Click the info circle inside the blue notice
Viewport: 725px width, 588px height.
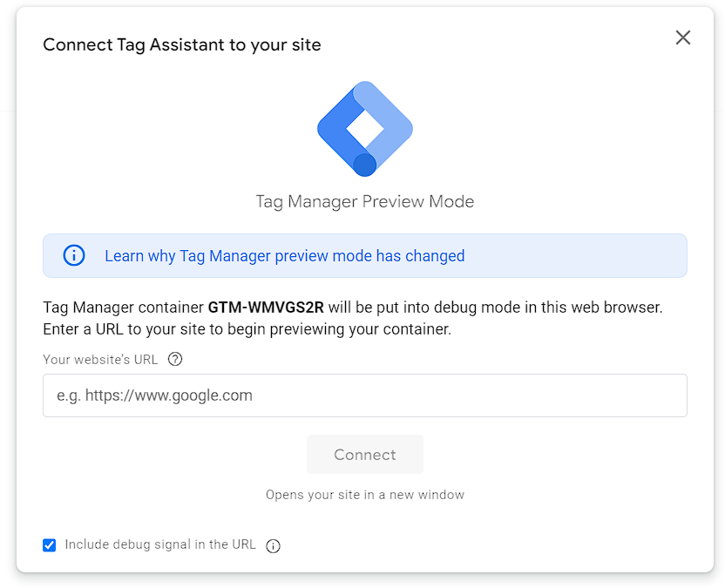pyautogui.click(x=74, y=255)
